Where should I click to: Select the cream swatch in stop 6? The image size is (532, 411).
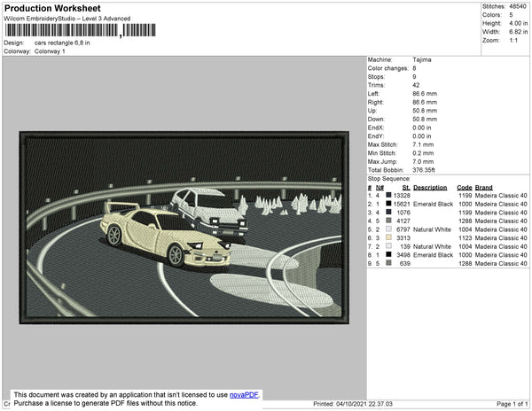pyautogui.click(x=387, y=237)
